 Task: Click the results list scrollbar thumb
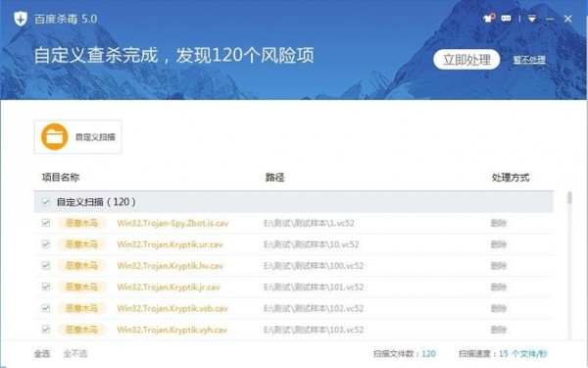pyautogui.click(x=569, y=198)
